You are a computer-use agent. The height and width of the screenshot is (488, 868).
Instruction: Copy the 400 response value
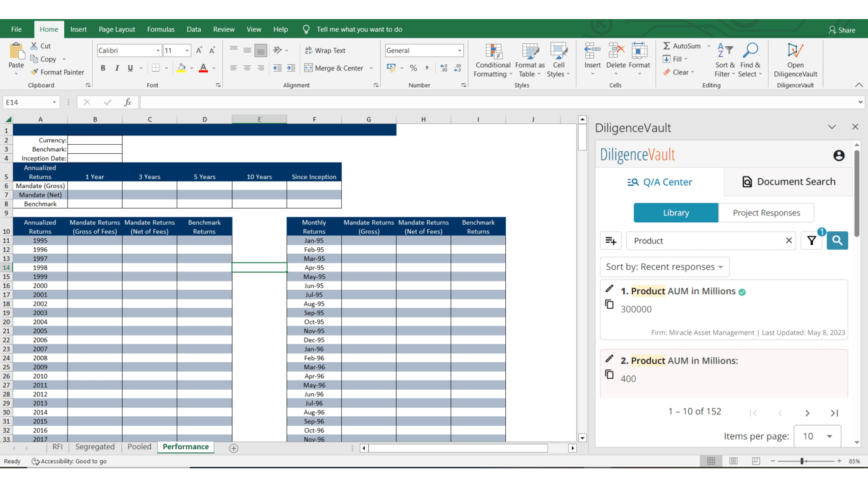(x=609, y=374)
